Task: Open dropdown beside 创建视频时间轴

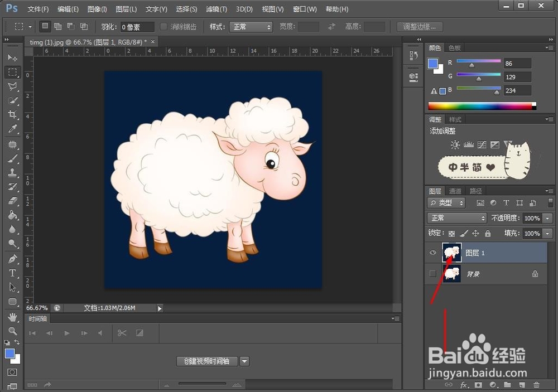Action: [x=244, y=361]
